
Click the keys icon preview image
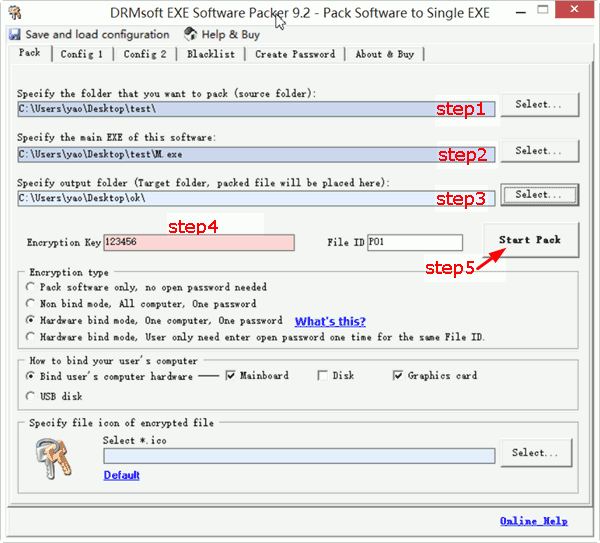tap(53, 458)
